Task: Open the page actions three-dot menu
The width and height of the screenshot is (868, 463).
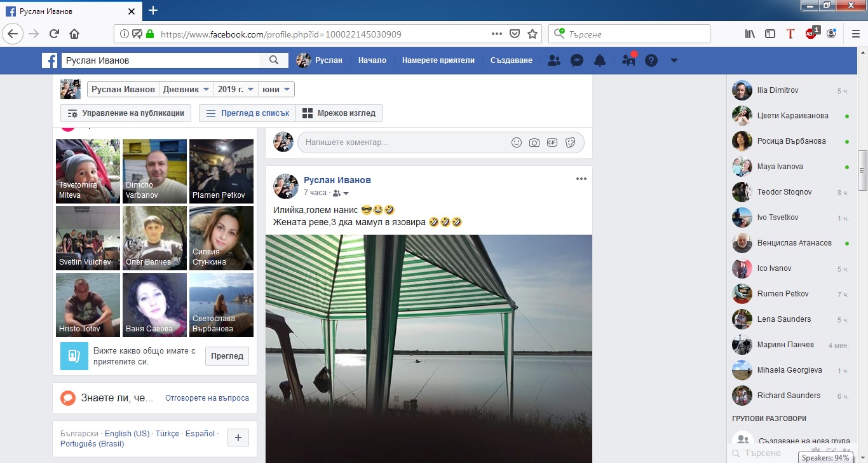Action: coord(497,34)
